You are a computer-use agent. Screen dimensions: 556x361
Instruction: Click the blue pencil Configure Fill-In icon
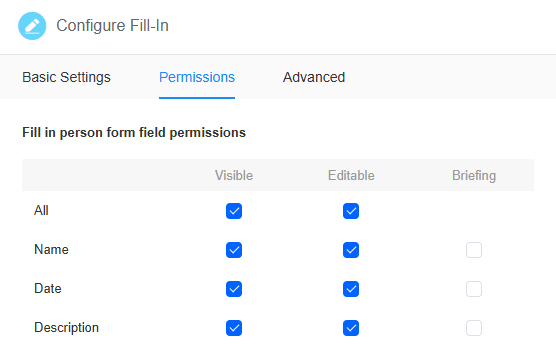tap(32, 26)
